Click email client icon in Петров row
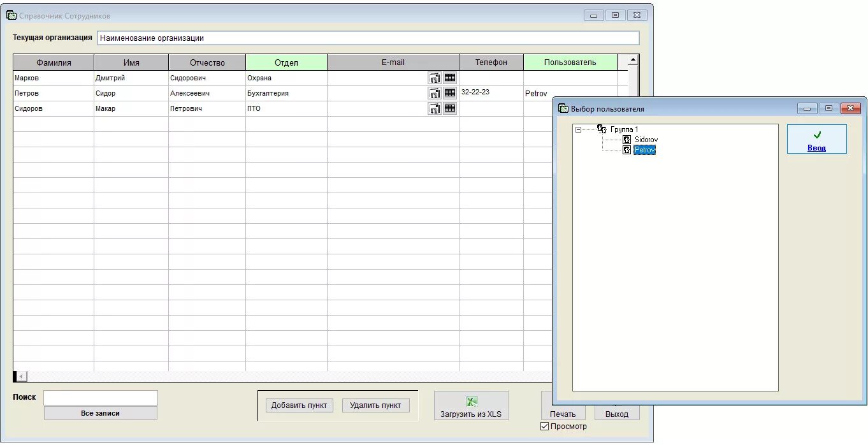 [435, 93]
